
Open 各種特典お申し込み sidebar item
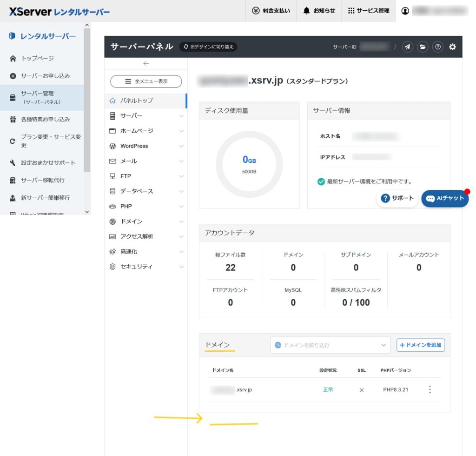42,120
